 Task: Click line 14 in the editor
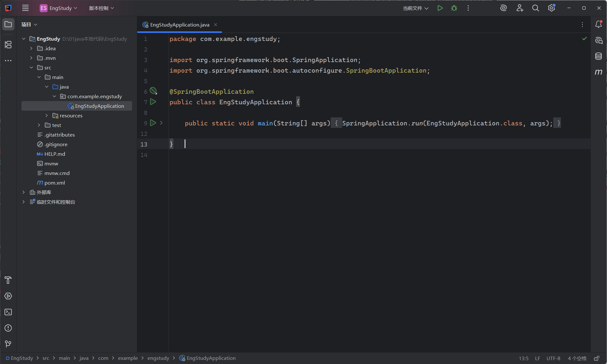point(380,155)
